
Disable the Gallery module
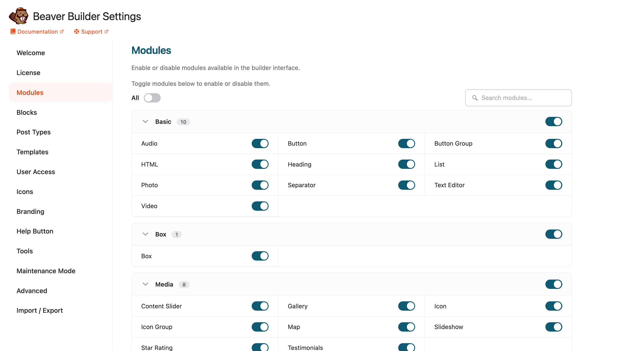tap(406, 306)
